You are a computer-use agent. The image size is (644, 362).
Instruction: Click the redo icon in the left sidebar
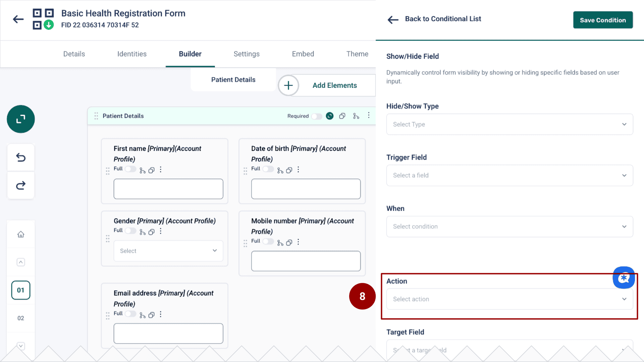[x=20, y=185]
